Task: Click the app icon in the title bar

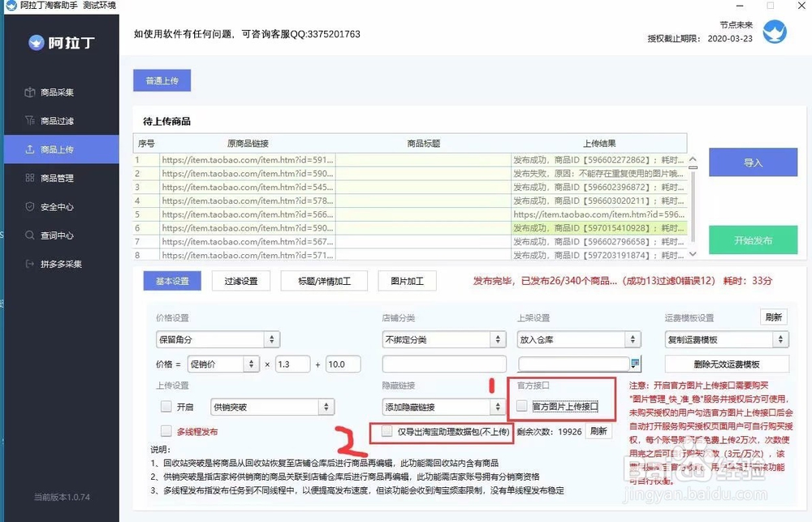Action: pos(11,5)
